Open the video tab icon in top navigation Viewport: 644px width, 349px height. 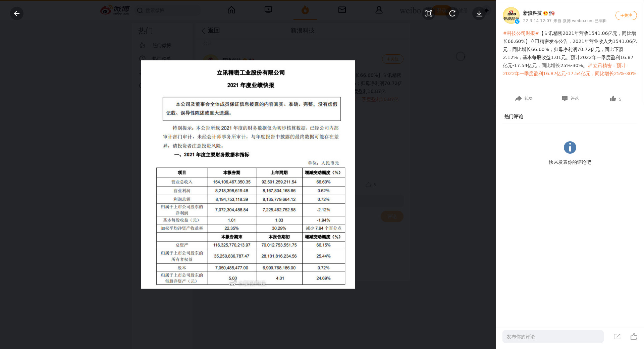tap(268, 10)
